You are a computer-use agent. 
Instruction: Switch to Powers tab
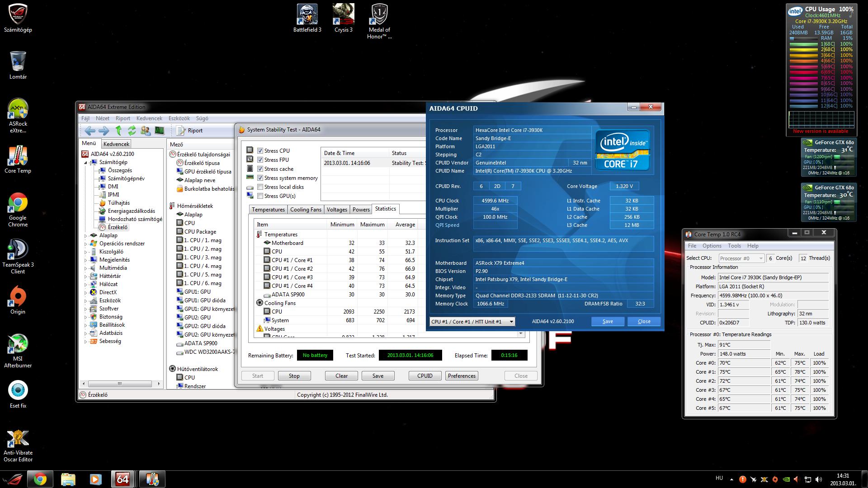point(361,210)
